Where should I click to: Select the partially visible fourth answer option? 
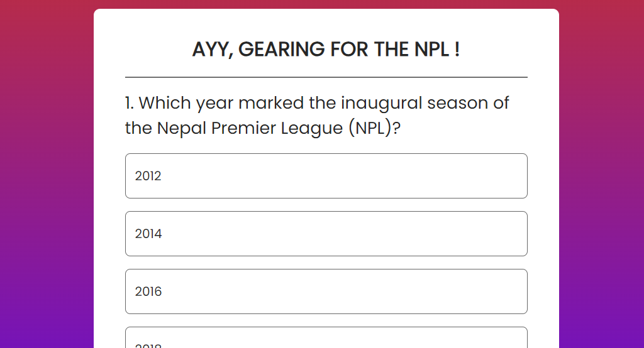326,339
